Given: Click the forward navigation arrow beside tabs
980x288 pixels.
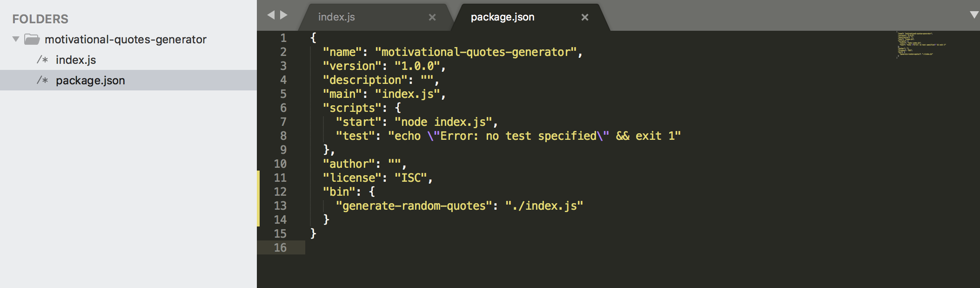Looking at the screenshot, I should [x=284, y=15].
